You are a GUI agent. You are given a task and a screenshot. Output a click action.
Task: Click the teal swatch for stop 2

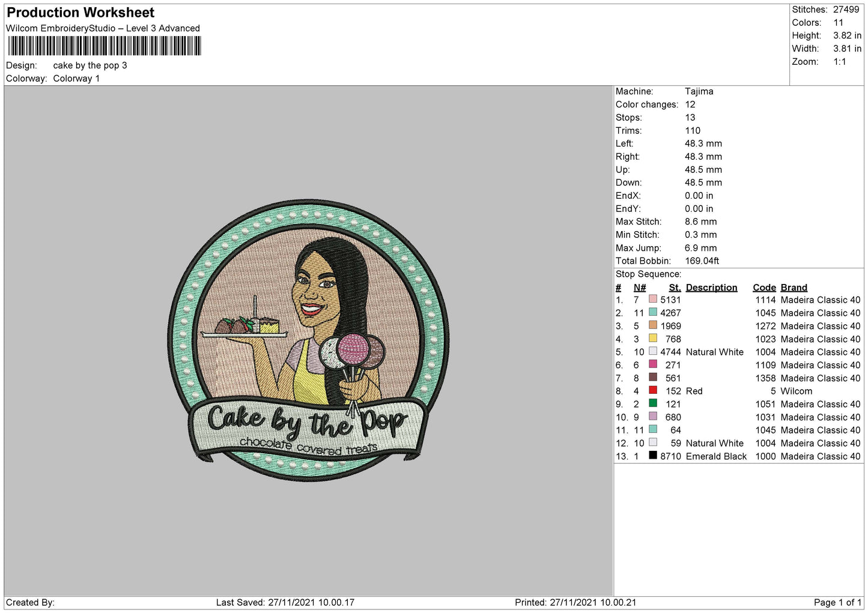(653, 312)
